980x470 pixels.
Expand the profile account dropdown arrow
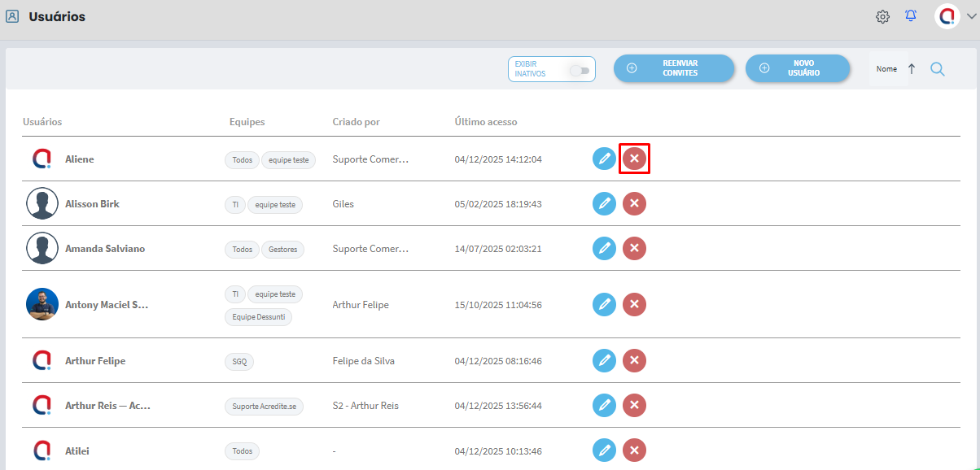(970, 17)
